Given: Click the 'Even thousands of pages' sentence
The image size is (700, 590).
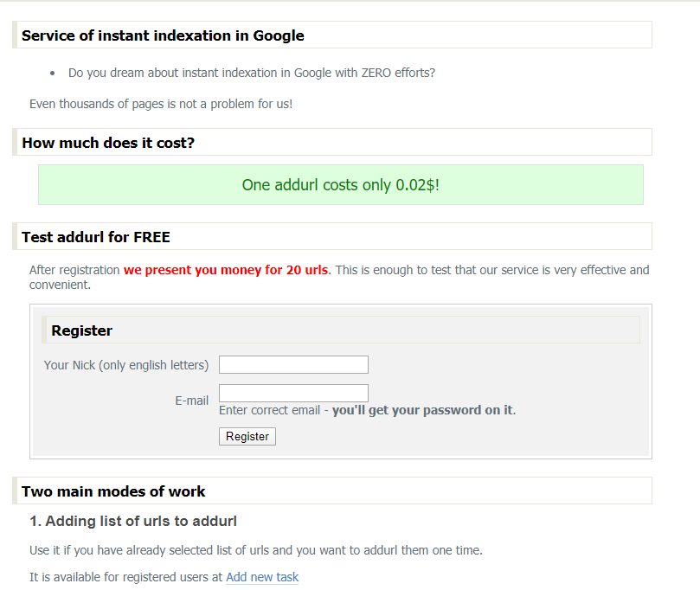Looking at the screenshot, I should click(x=161, y=104).
